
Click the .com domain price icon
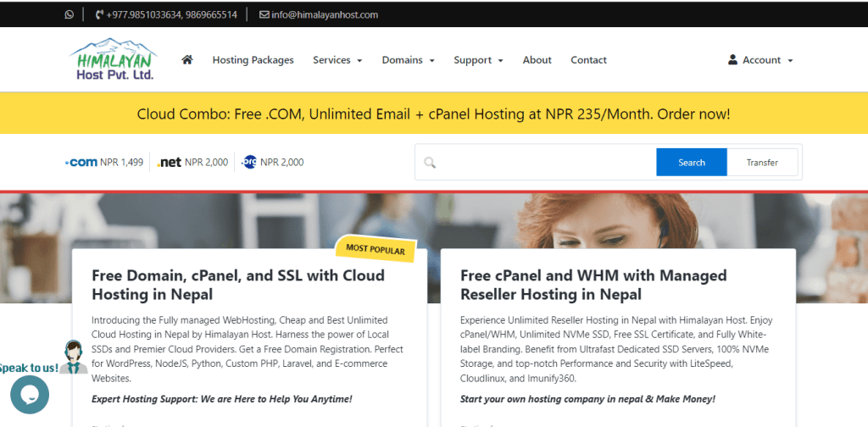81,162
